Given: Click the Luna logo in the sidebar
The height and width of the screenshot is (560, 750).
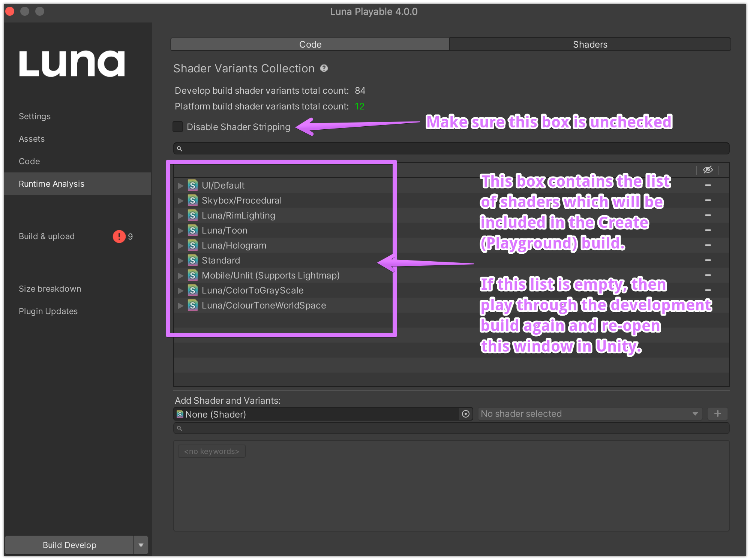Looking at the screenshot, I should click(72, 63).
